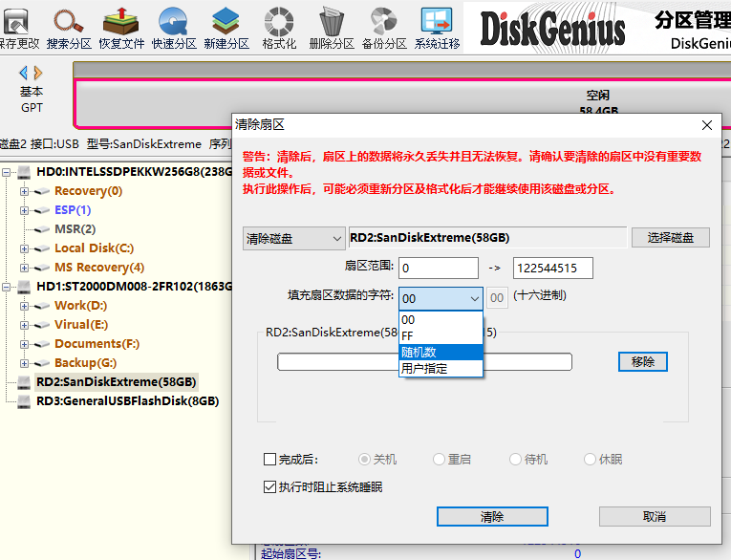Expand the ESP(1) partition node
This screenshot has height=560, width=731.
pos(24,210)
